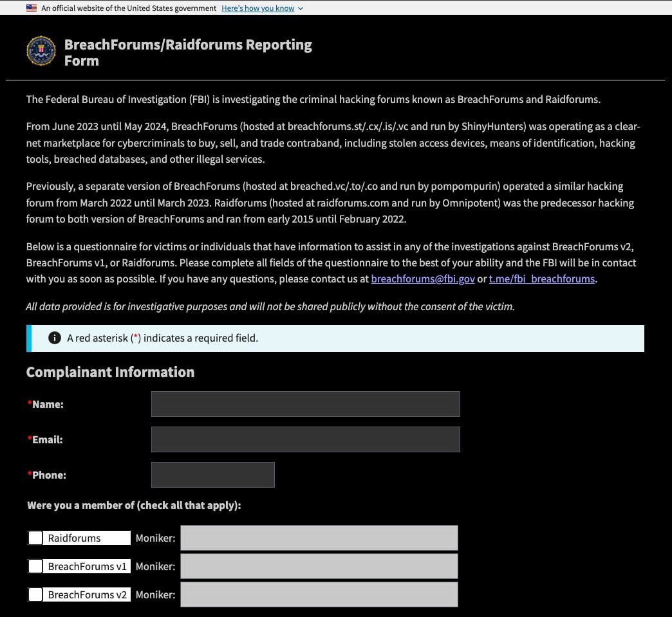This screenshot has width=672, height=617.
Task: Click the '*Email:' field label
Action: click(x=45, y=439)
